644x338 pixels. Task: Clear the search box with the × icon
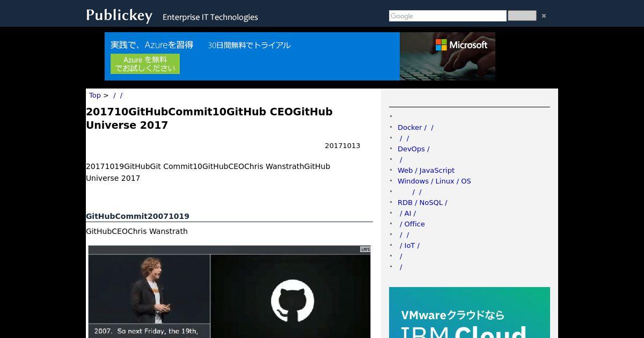pyautogui.click(x=544, y=16)
